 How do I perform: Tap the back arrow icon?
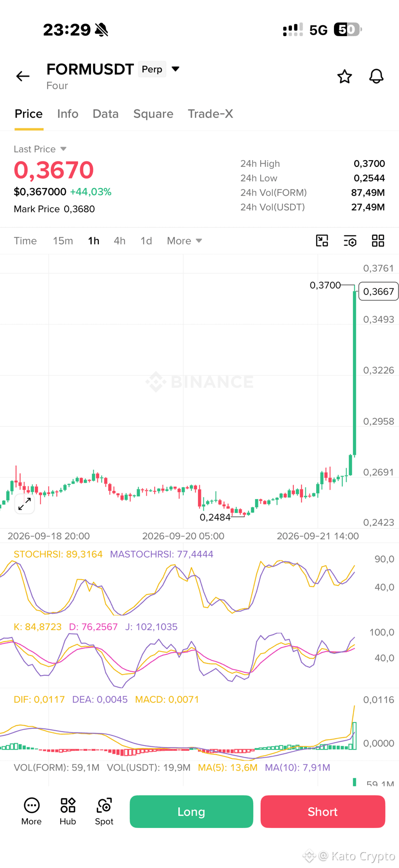coord(23,76)
